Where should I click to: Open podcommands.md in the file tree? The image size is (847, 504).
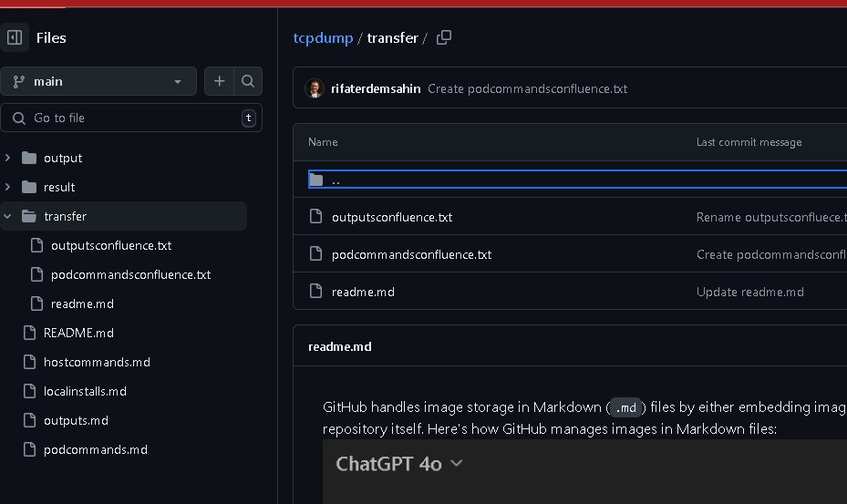(x=95, y=449)
